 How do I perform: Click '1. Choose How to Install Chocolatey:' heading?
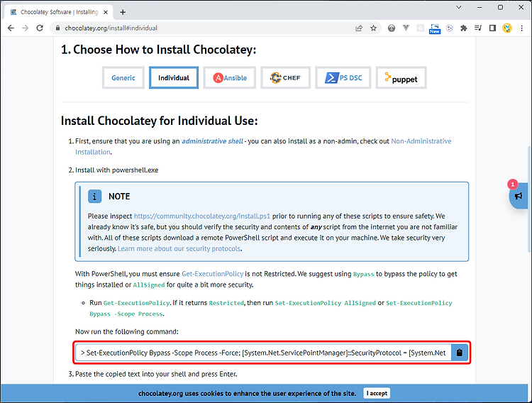[158, 50]
